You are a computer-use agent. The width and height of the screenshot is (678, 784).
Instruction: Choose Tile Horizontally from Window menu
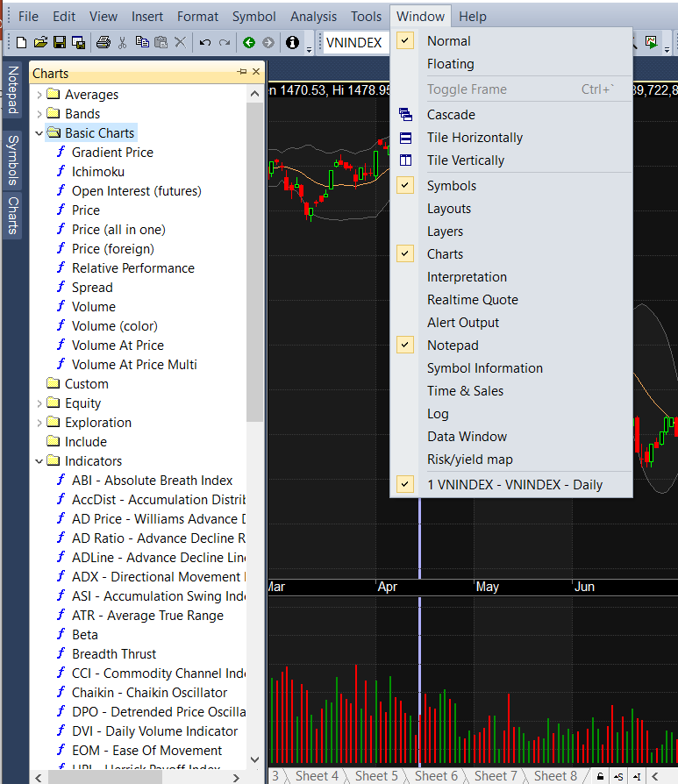[474, 138]
